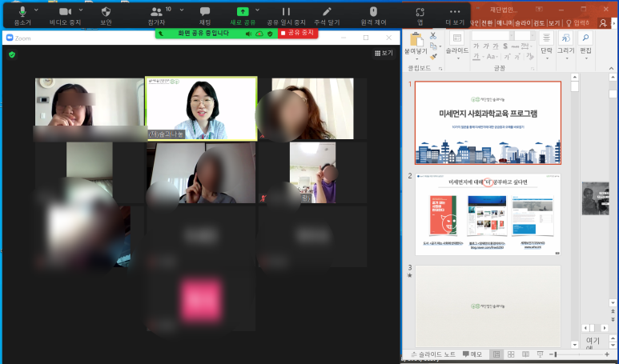This screenshot has width=619, height=364.
Task: Clear all formatting eraser icon
Action: coord(529,57)
